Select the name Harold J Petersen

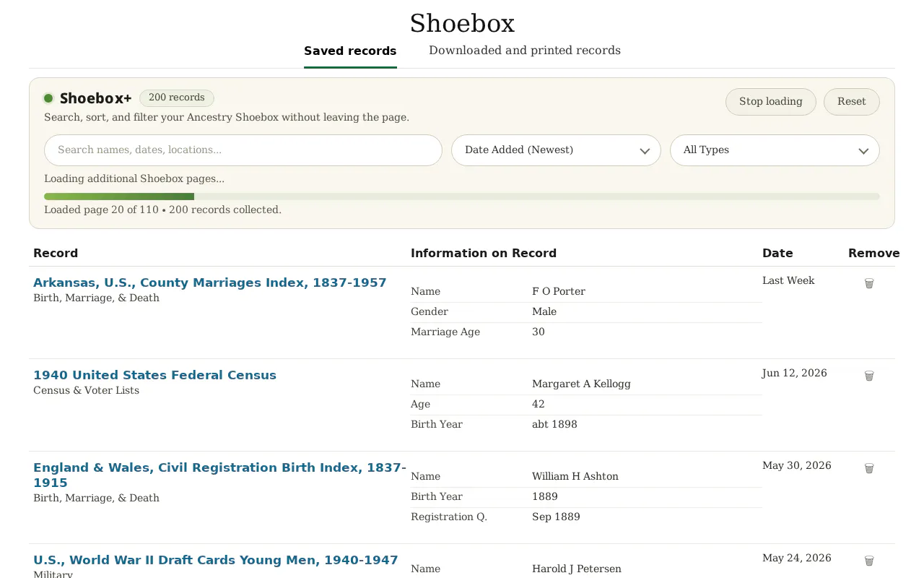[577, 569]
